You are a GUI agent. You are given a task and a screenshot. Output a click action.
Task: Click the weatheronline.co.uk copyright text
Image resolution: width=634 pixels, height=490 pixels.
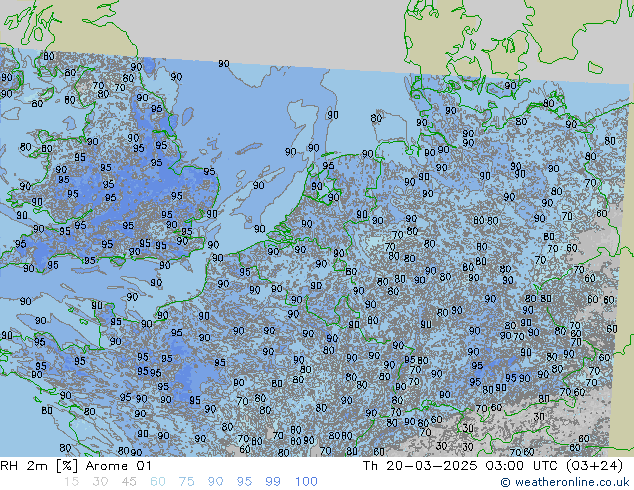point(565,482)
